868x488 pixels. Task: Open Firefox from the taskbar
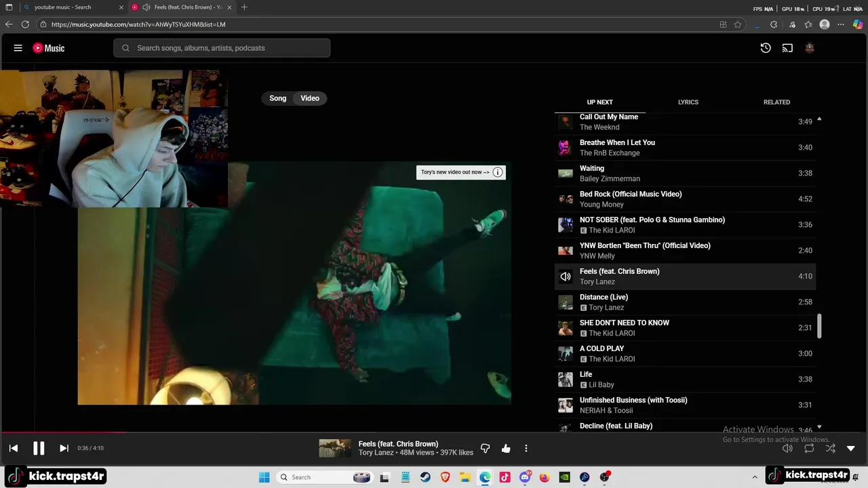tap(545, 477)
